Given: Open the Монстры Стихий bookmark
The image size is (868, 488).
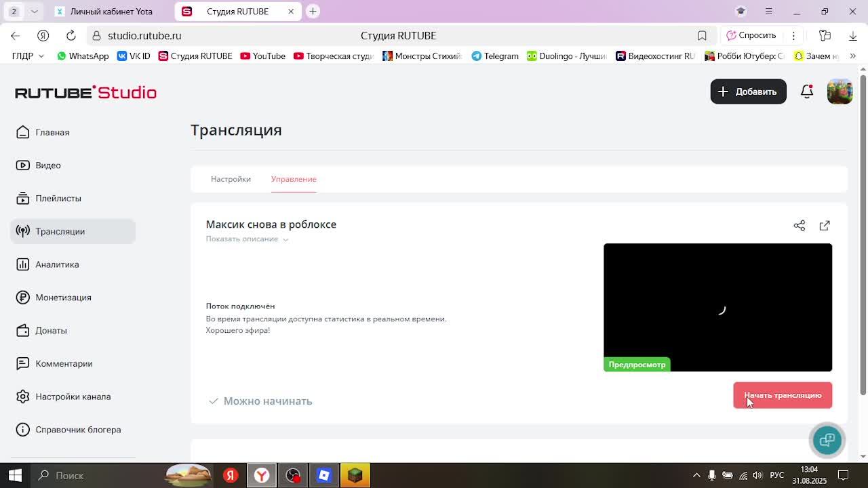Looking at the screenshot, I should point(422,56).
